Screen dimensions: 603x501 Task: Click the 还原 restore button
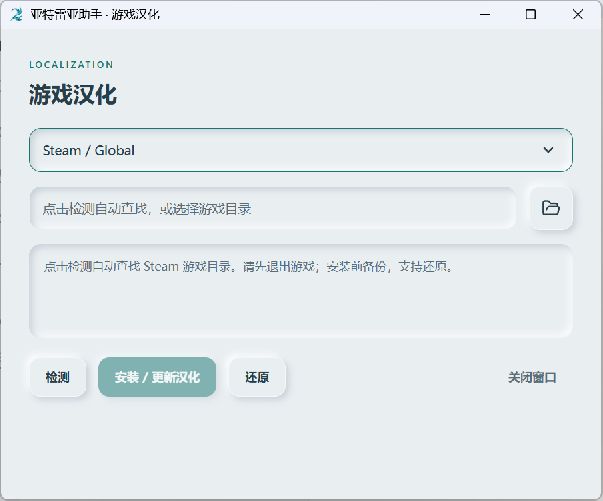click(257, 377)
